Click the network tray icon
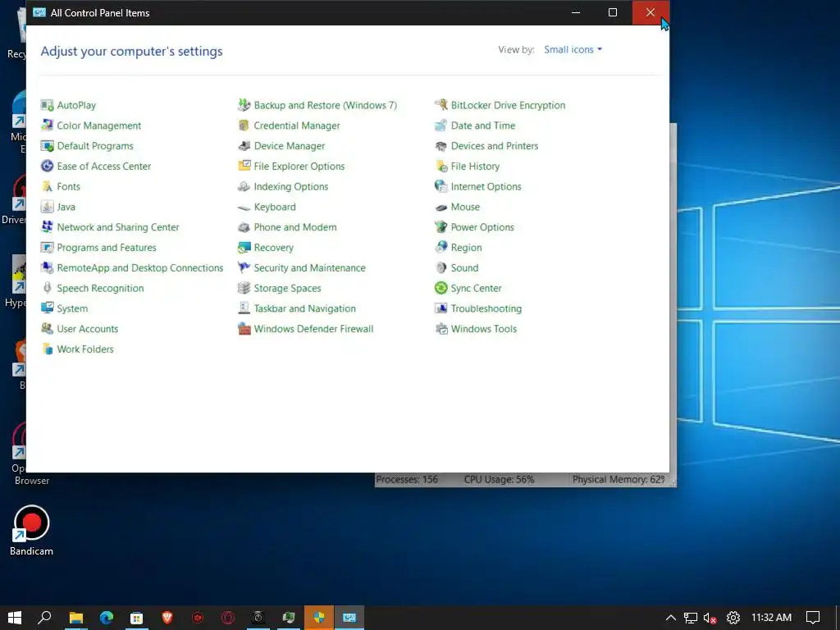The width and height of the screenshot is (840, 630). tap(691, 618)
